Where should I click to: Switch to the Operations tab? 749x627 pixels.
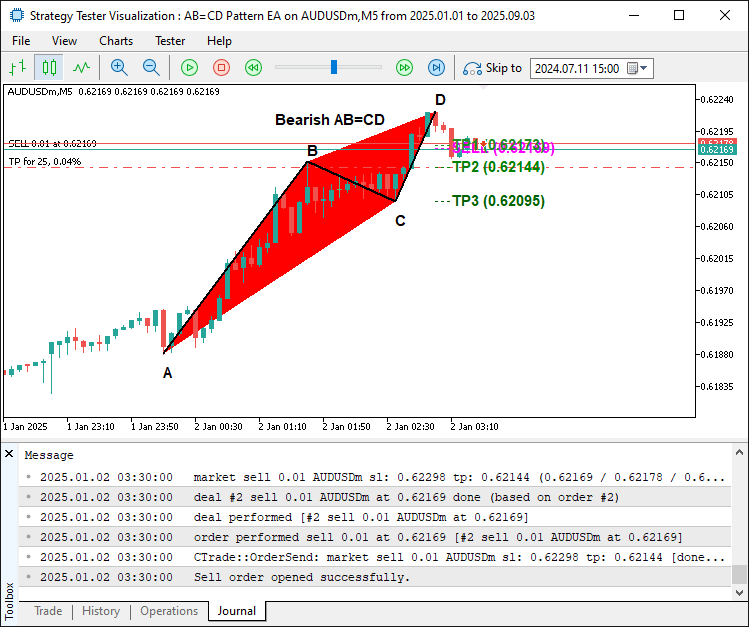point(169,611)
